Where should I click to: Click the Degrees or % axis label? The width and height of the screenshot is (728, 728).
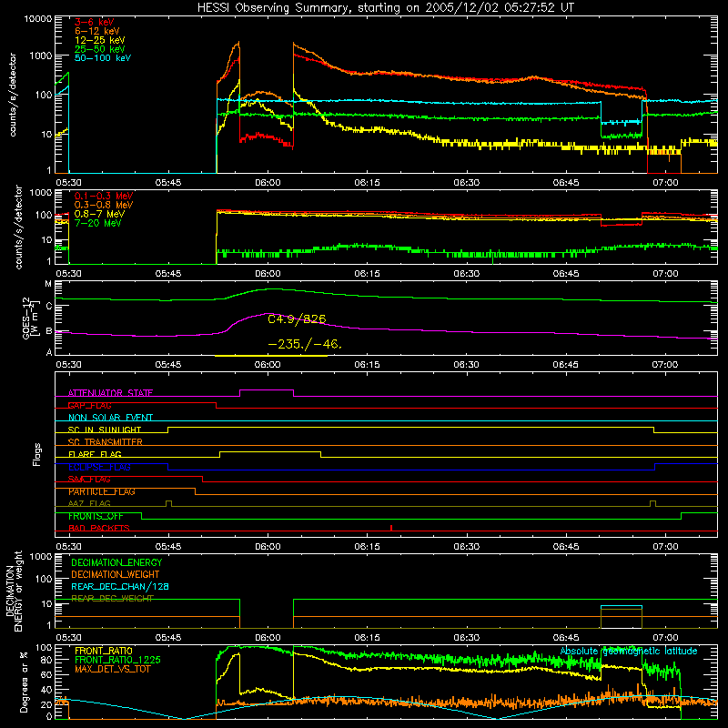pos(24,682)
